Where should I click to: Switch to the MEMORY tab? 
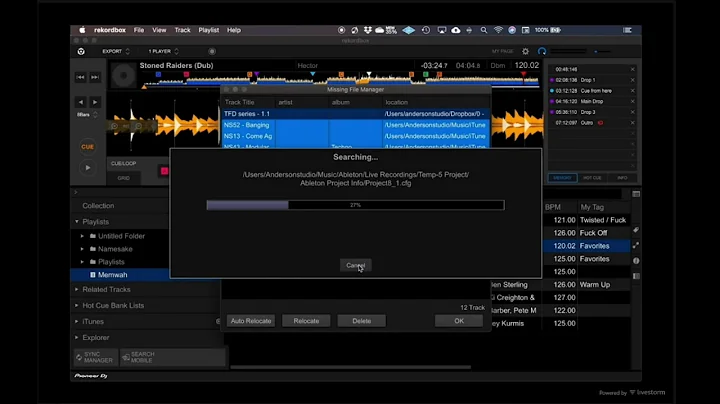(x=562, y=178)
